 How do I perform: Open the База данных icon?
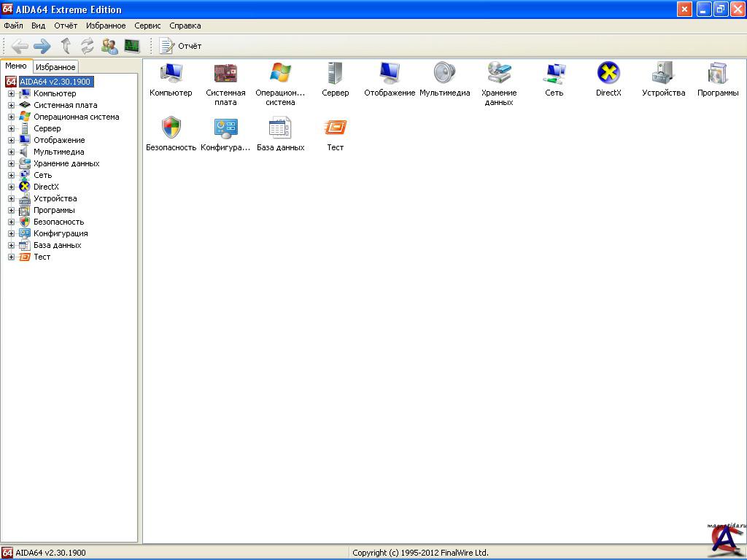tap(280, 128)
